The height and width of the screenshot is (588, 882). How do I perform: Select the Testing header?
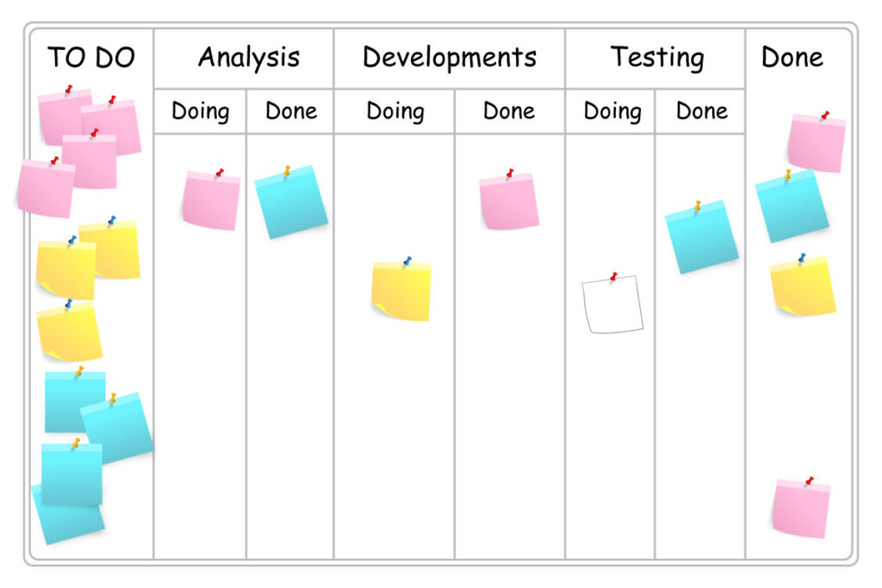[657, 58]
